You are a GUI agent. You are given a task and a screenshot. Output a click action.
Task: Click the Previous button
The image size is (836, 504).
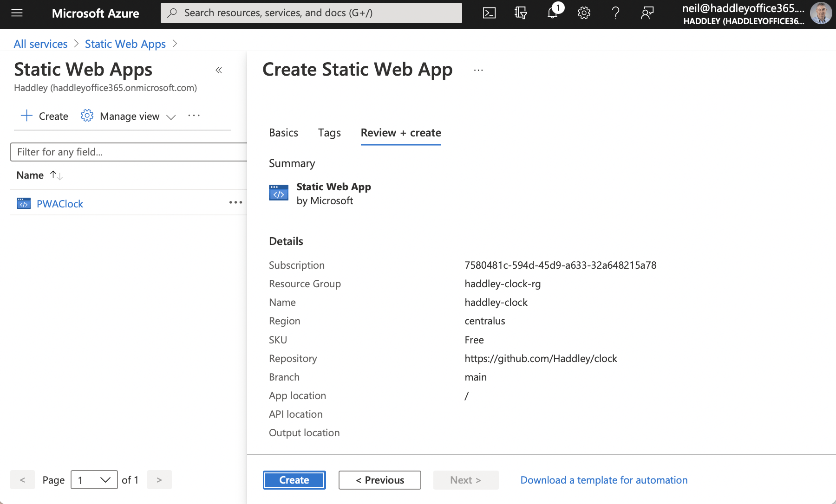pos(379,480)
